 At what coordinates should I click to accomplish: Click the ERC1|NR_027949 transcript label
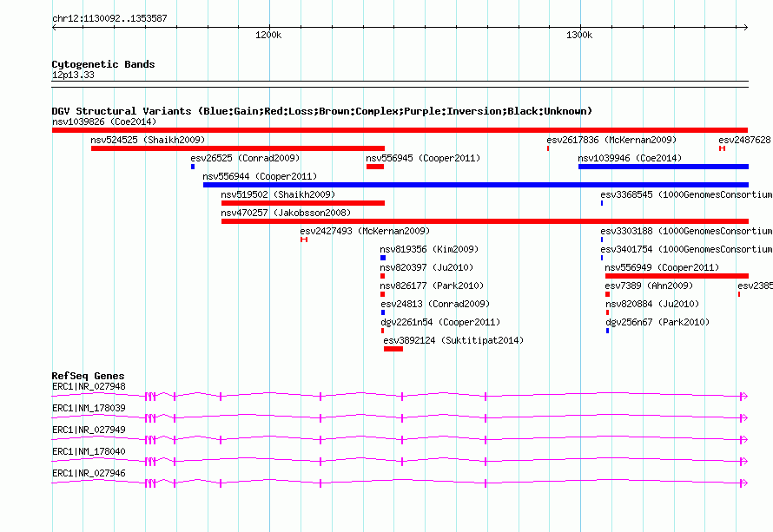coord(89,430)
